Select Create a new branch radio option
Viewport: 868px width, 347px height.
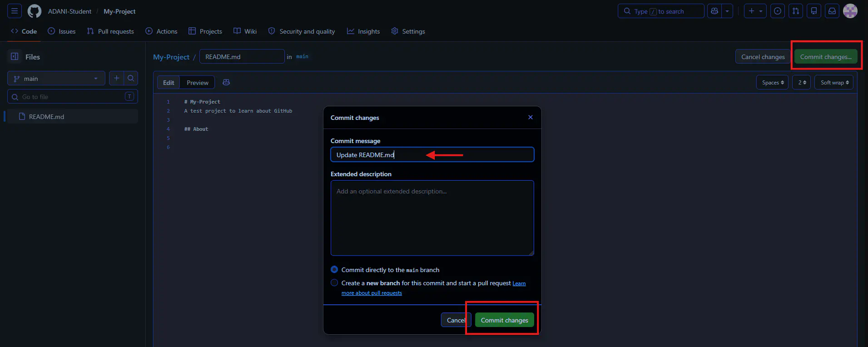coord(334,283)
